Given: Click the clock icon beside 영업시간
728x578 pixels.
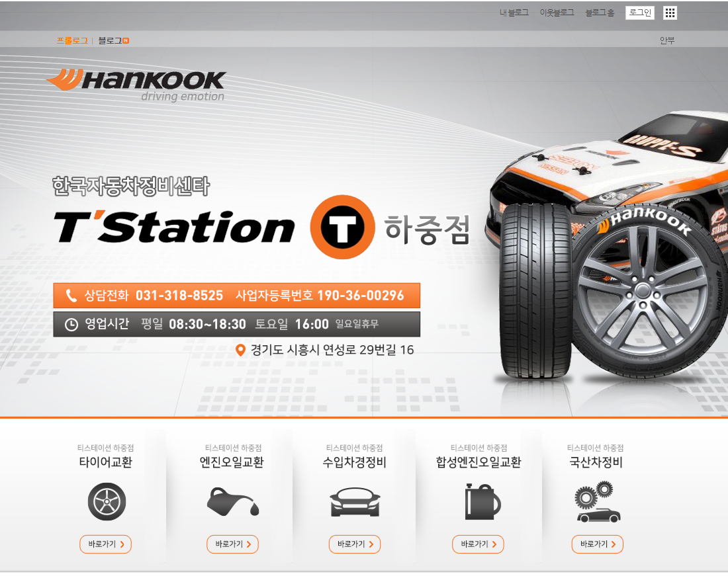Looking at the screenshot, I should pos(71,324).
